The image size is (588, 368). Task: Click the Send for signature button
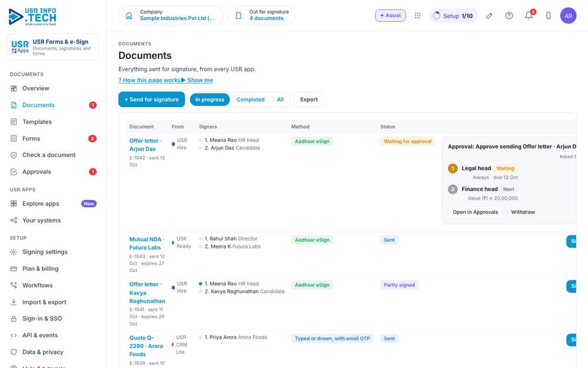[x=152, y=100]
